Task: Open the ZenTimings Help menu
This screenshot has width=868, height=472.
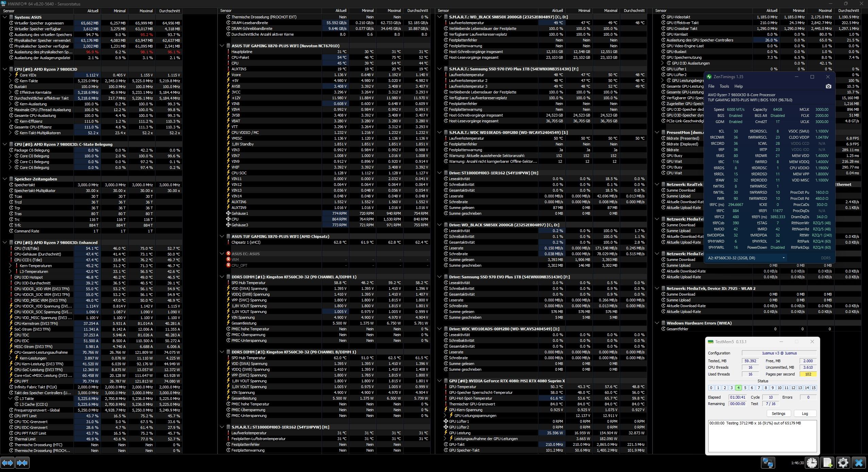Action: 738,86
